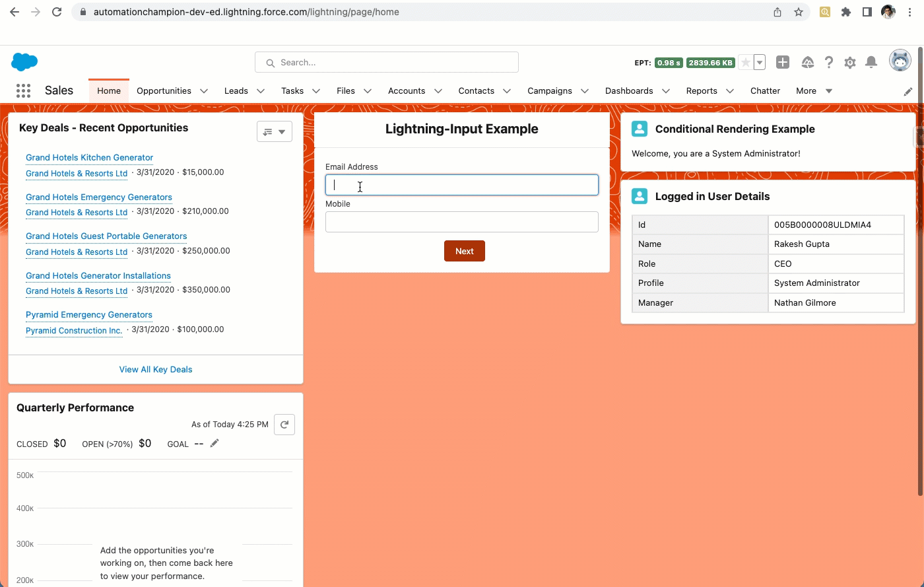The height and width of the screenshot is (587, 924).
Task: Open Grand Hotels Kitchen Generator opportunity
Action: tap(89, 157)
